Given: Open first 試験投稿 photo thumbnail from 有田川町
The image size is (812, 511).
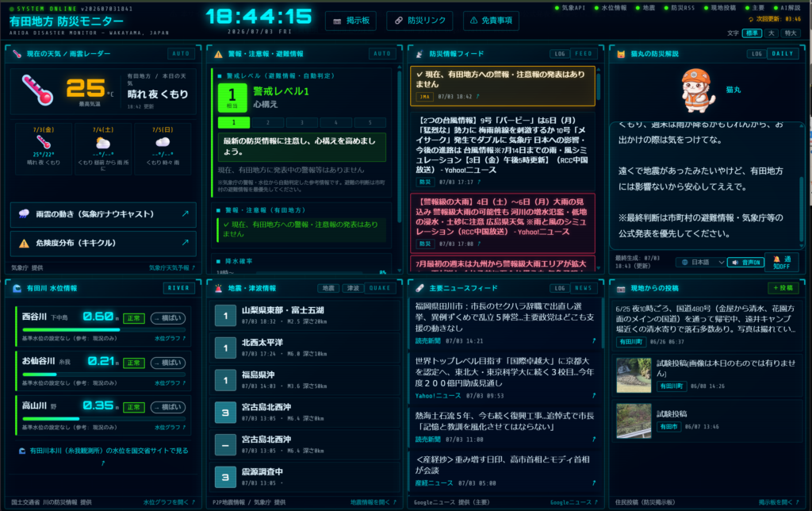Looking at the screenshot, I should pos(634,375).
